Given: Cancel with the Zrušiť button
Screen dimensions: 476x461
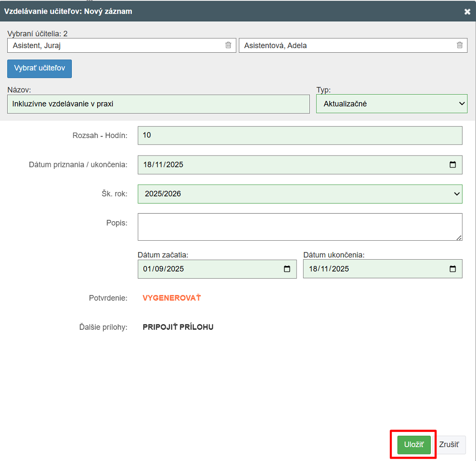Looking at the screenshot, I should coord(449,444).
